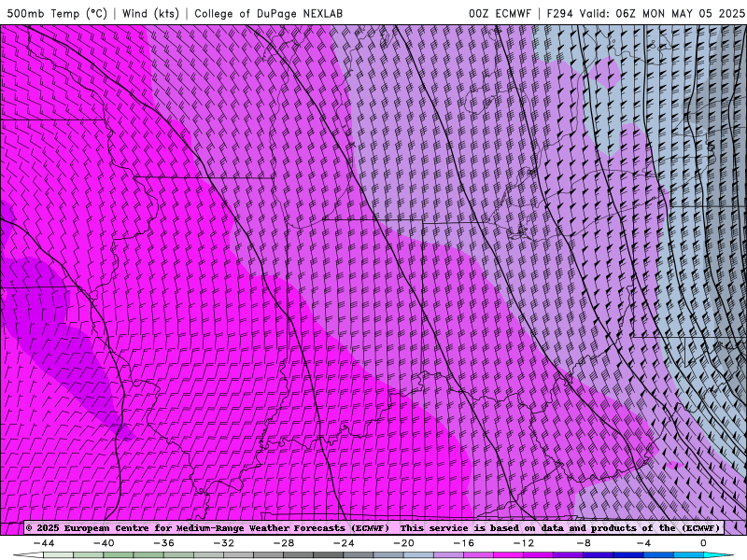This screenshot has height=560, width=747.
Task: Click the -4 colorbar tick label
Action: [643, 543]
